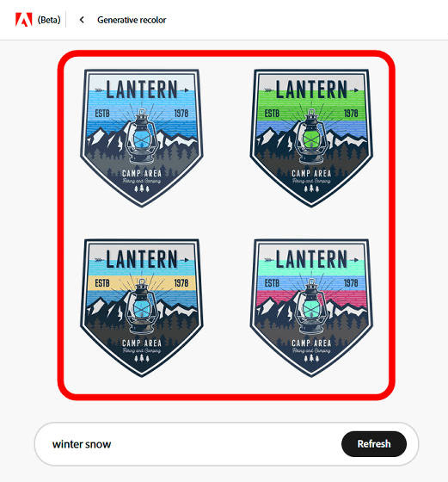Select the Lantern badge with pink stripe
This screenshot has height=482, width=448.
[311, 308]
